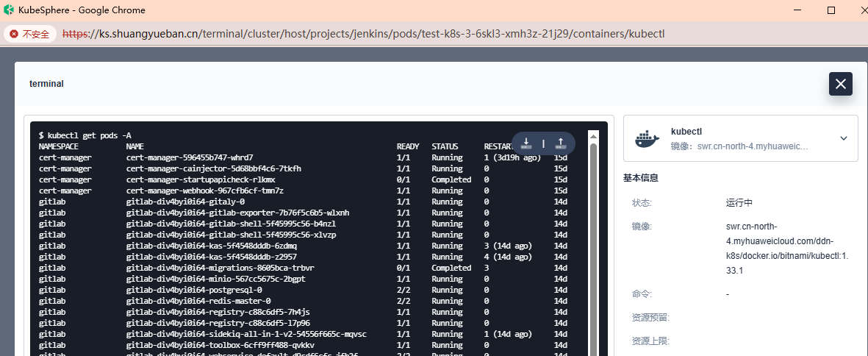Click the STATUS column header

pyautogui.click(x=445, y=146)
